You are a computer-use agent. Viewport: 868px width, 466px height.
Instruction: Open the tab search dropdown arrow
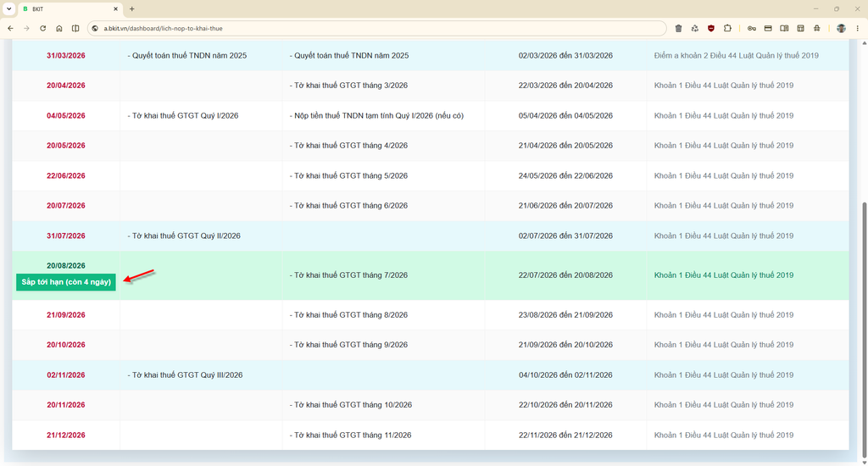tap(8, 8)
